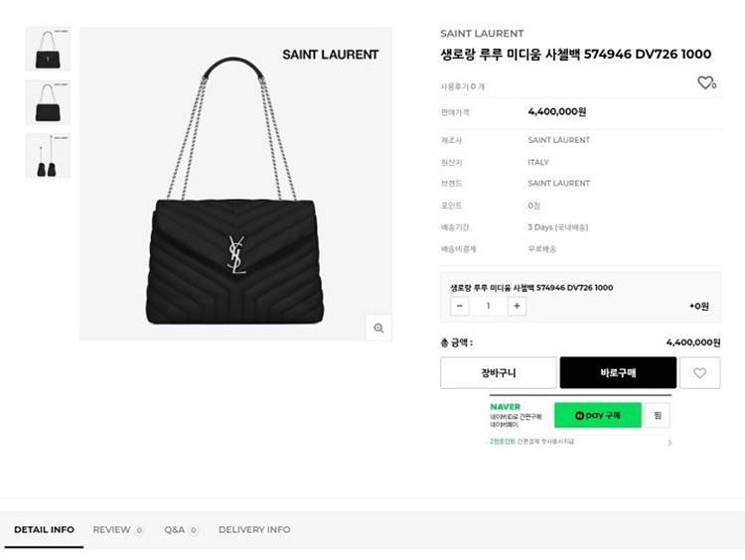Click the main black bag product image

click(x=235, y=184)
